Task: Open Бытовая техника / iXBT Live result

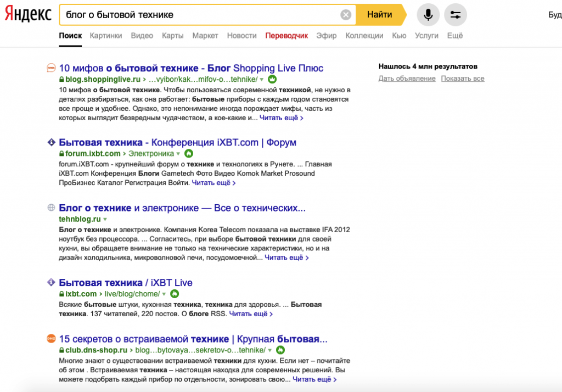Action: point(126,283)
